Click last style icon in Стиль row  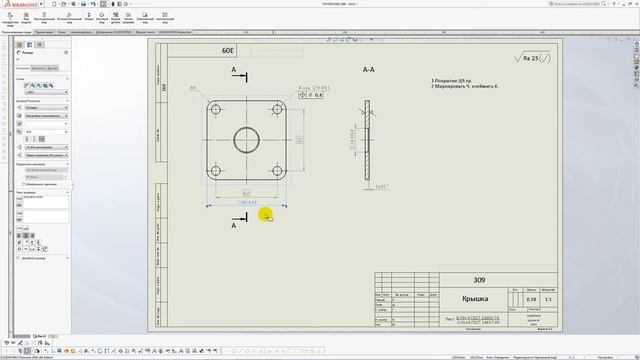click(51, 85)
